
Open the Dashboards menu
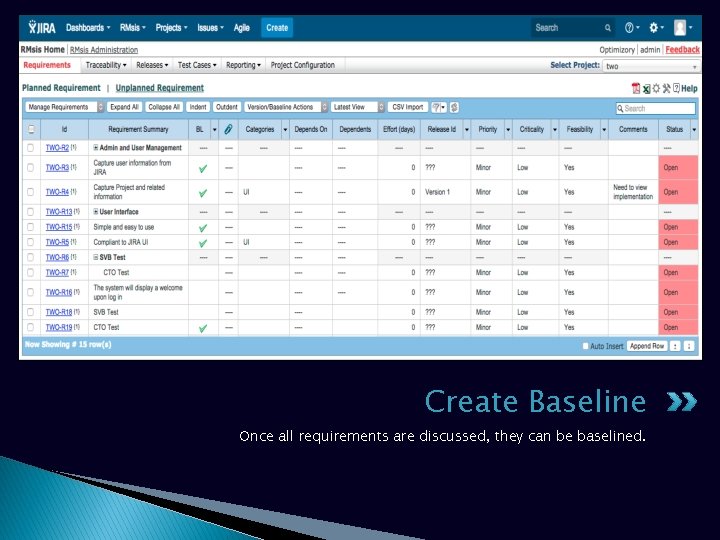tap(88, 28)
